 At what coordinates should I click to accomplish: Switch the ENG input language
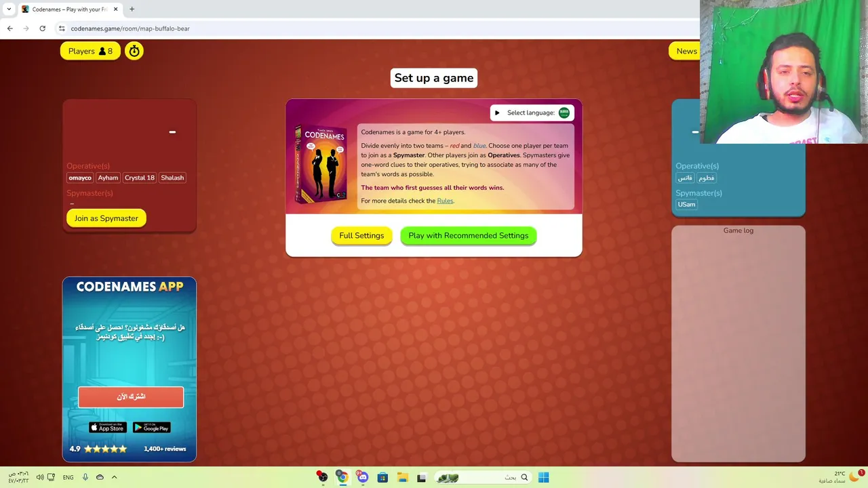[x=68, y=477]
